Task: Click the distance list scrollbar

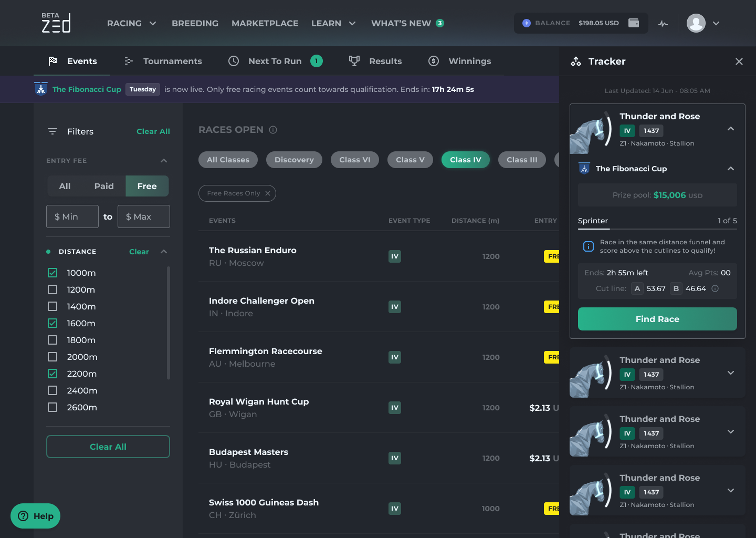Action: point(169,323)
